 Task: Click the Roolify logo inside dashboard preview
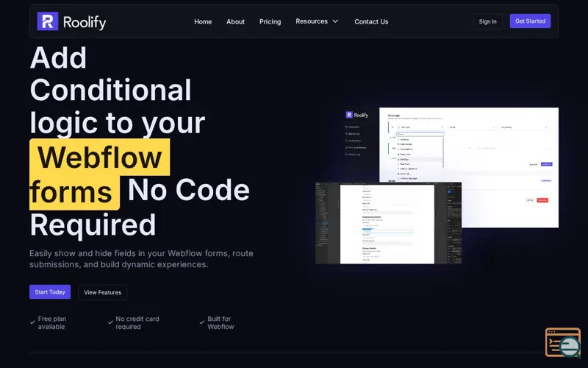pyautogui.click(x=356, y=115)
